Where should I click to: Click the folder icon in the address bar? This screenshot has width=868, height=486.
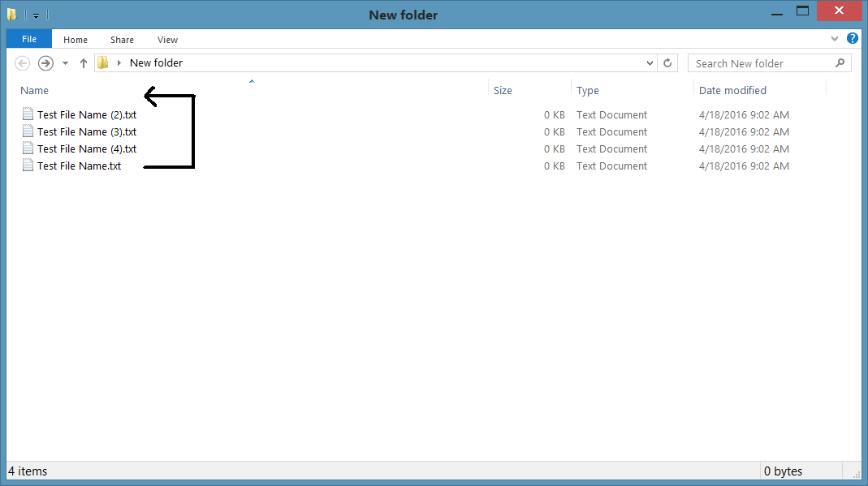(x=101, y=62)
